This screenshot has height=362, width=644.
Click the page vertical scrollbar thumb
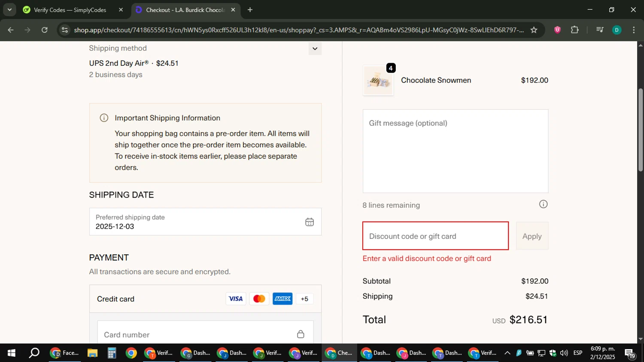coord(640,130)
